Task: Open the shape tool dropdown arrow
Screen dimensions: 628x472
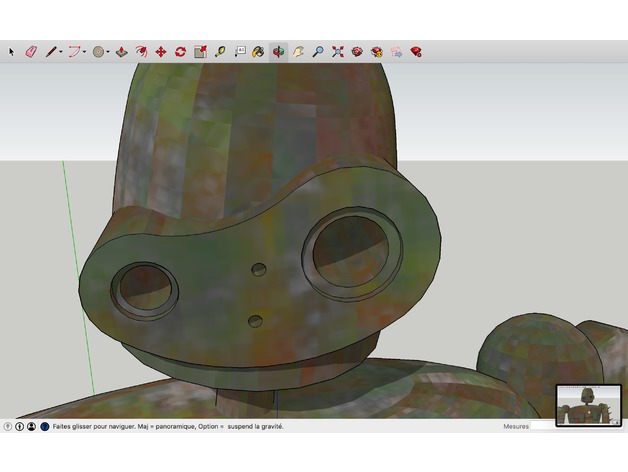Action: point(108,52)
